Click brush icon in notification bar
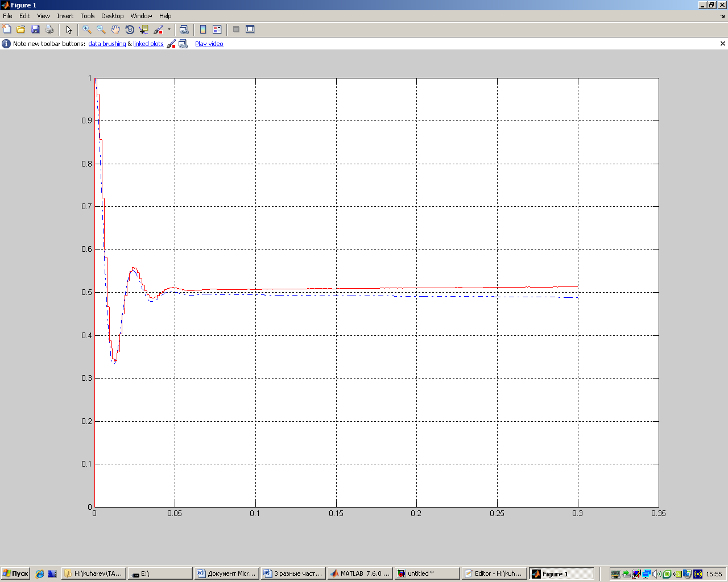The image size is (728, 582). [x=171, y=44]
